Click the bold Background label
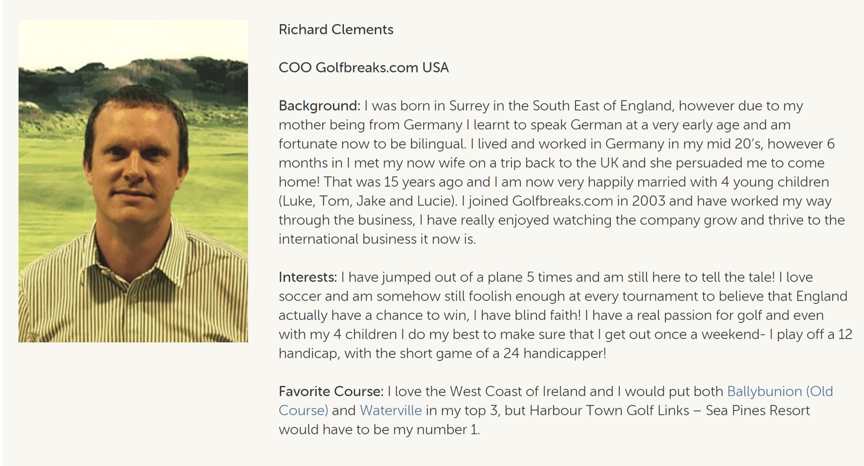The height and width of the screenshot is (466, 864). (319, 105)
